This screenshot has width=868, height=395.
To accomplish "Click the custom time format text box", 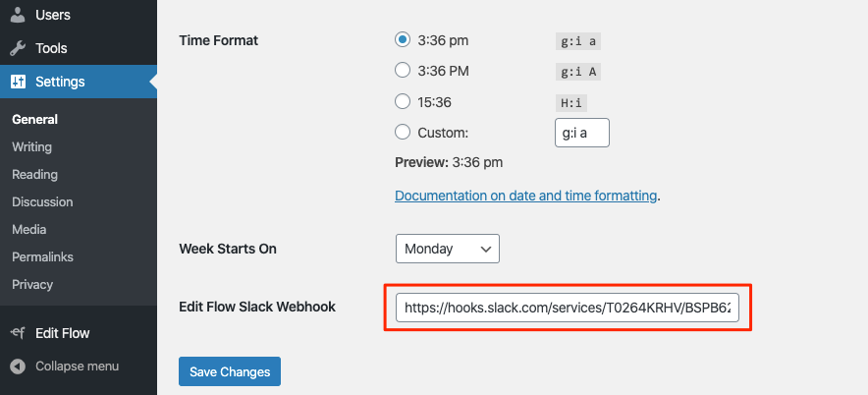I will tap(582, 133).
